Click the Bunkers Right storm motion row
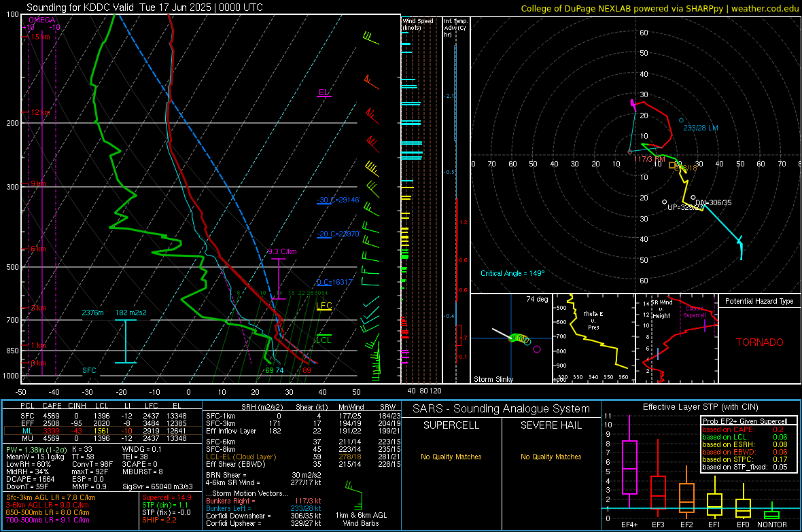 tap(264, 501)
